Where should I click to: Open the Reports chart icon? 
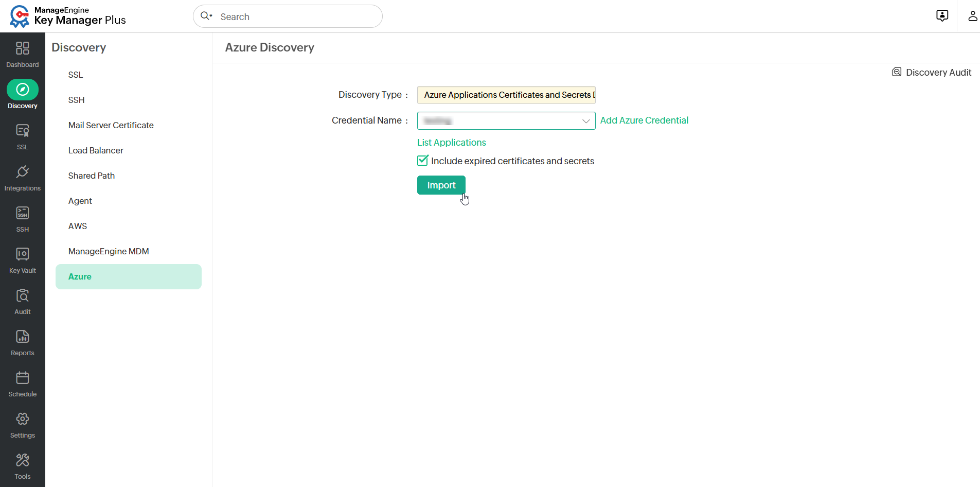(23, 337)
